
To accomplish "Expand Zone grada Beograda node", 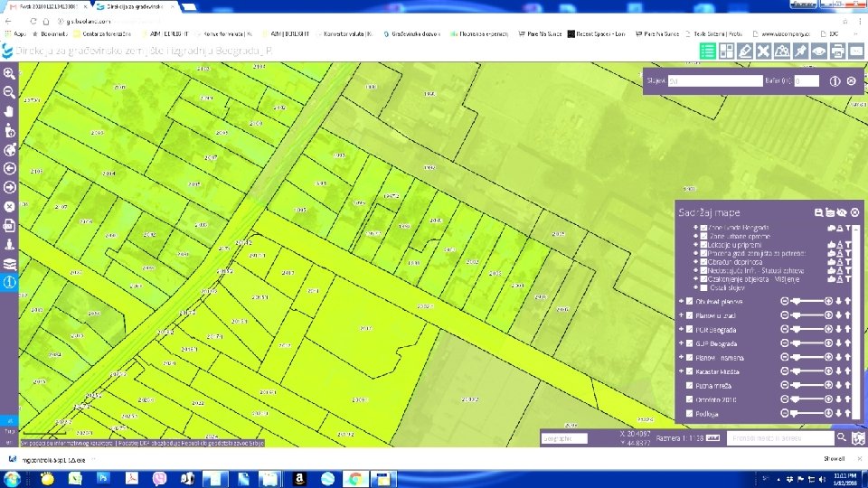I will tap(696, 228).
